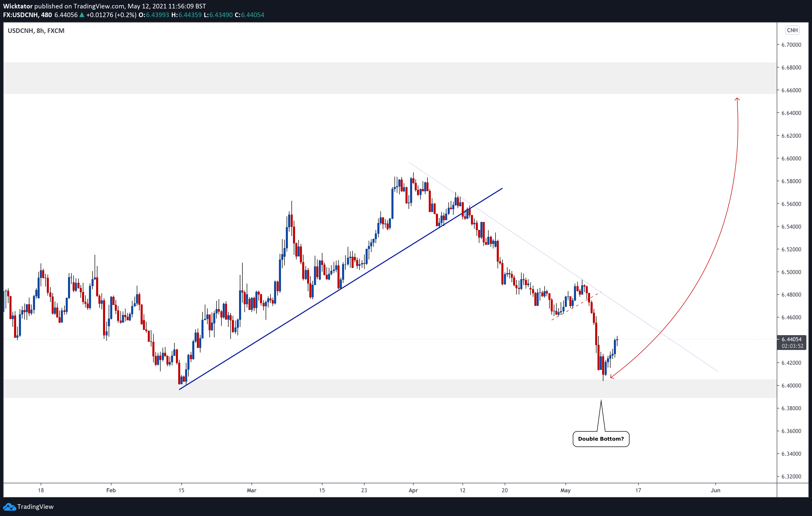Click the 'USDCNH, 8h, FXCM' chart title
The height and width of the screenshot is (516, 812).
pos(36,31)
